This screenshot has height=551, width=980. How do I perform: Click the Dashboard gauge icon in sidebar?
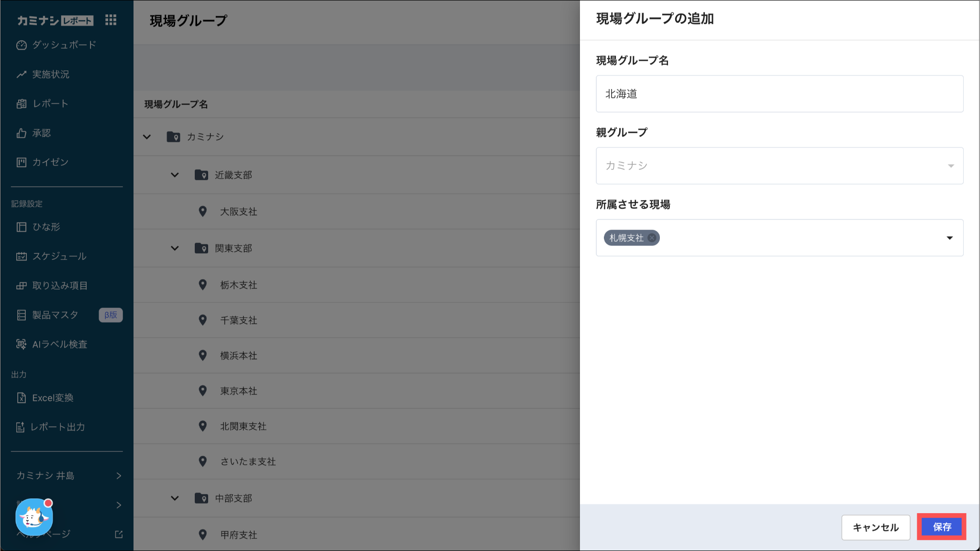pos(21,45)
